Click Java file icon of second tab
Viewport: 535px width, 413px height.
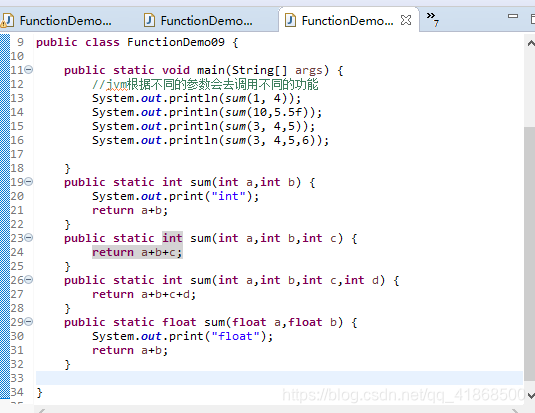pyautogui.click(x=149, y=20)
